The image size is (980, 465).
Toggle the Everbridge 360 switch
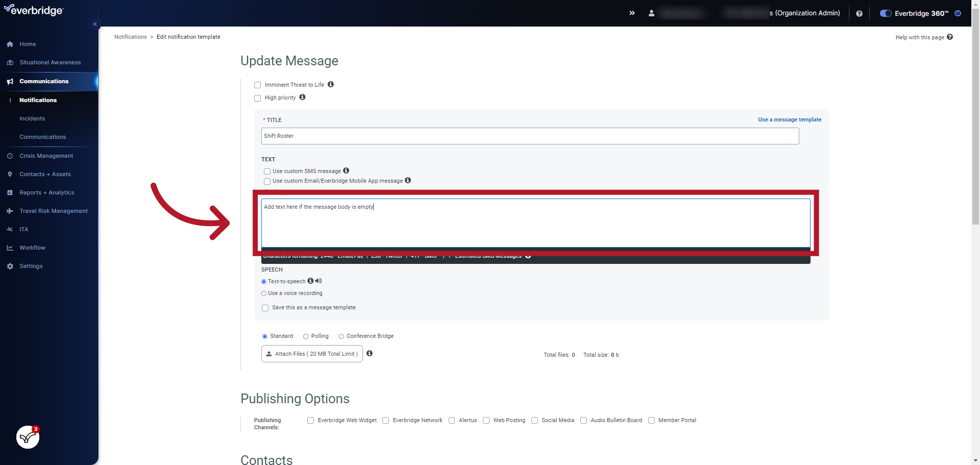[886, 13]
